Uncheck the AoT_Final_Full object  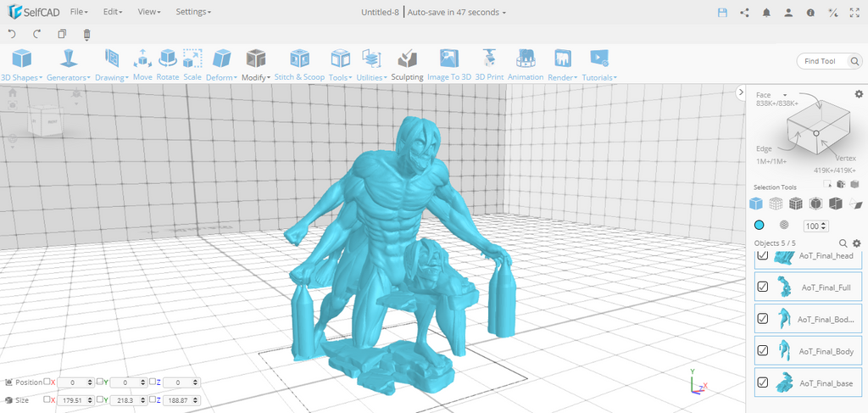coord(763,287)
